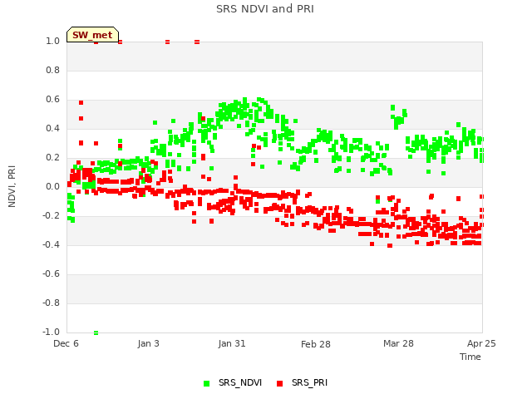This screenshot has width=532, height=399.
Task: Click the 0.6 y-axis tick label
Action: coord(52,100)
